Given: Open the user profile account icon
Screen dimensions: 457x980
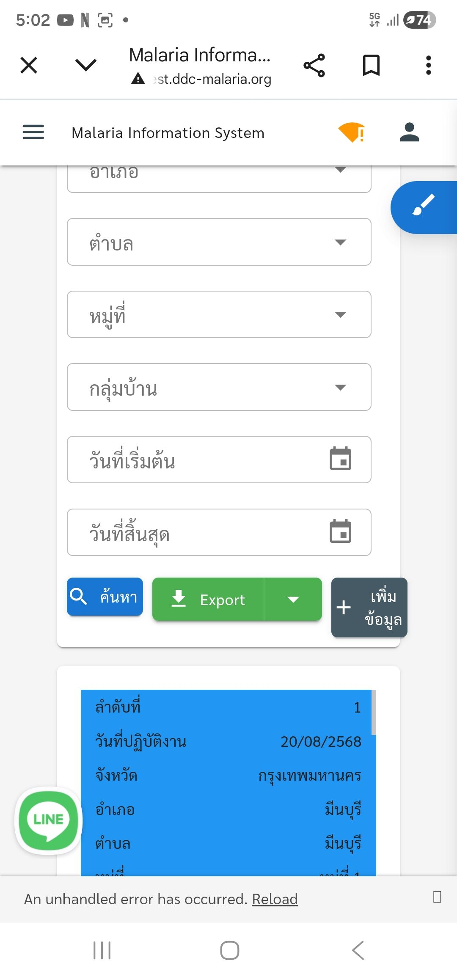Looking at the screenshot, I should click(409, 132).
